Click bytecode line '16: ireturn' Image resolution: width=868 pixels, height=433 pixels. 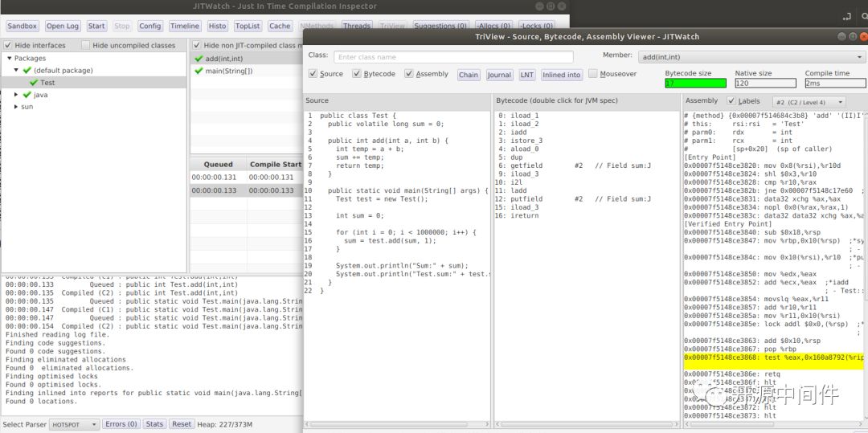point(517,215)
